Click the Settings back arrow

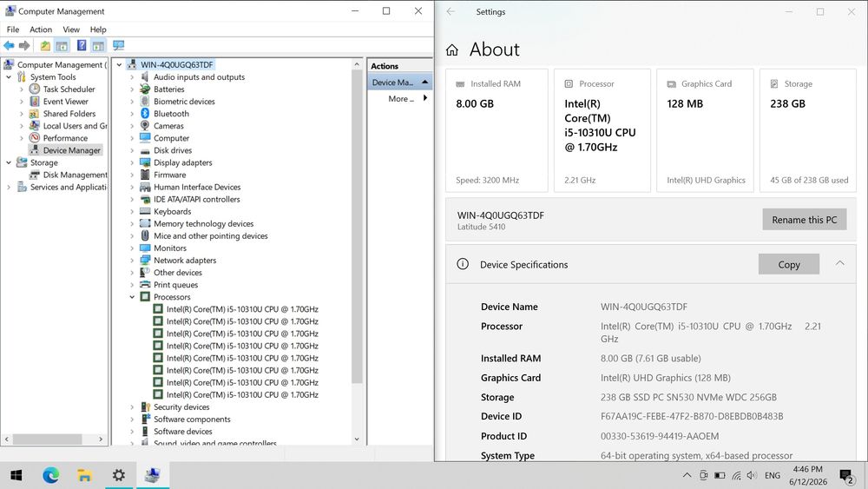coord(450,11)
